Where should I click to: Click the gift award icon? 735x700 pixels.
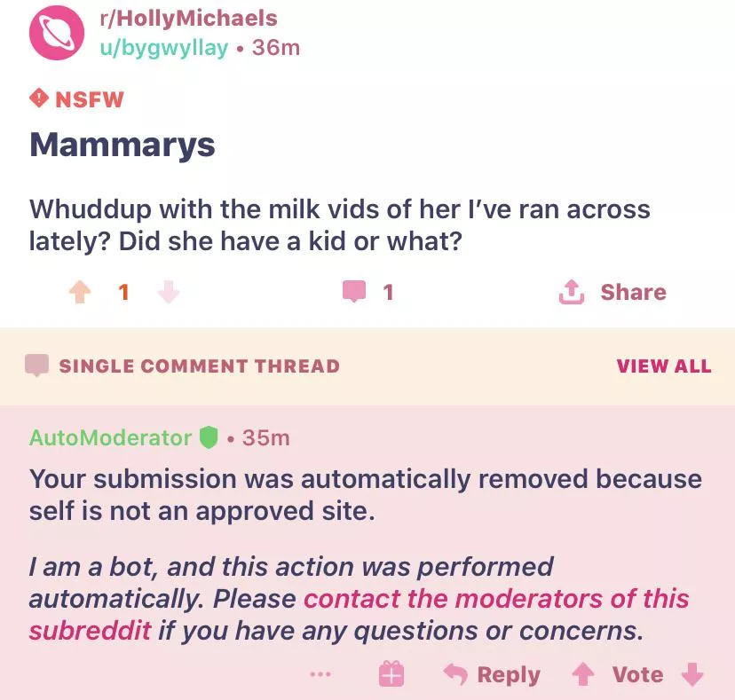pyautogui.click(x=391, y=675)
